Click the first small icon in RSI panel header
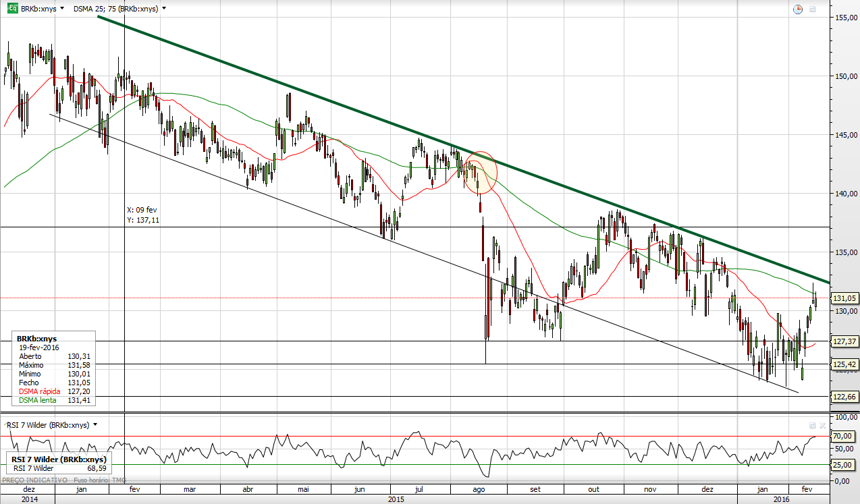Screen dimensions: 860x504 coord(813,426)
